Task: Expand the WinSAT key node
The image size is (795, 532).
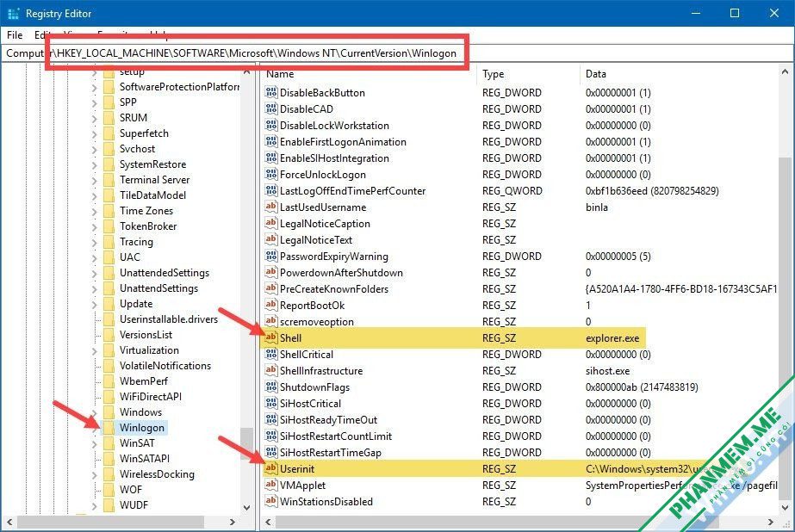Action: point(94,443)
